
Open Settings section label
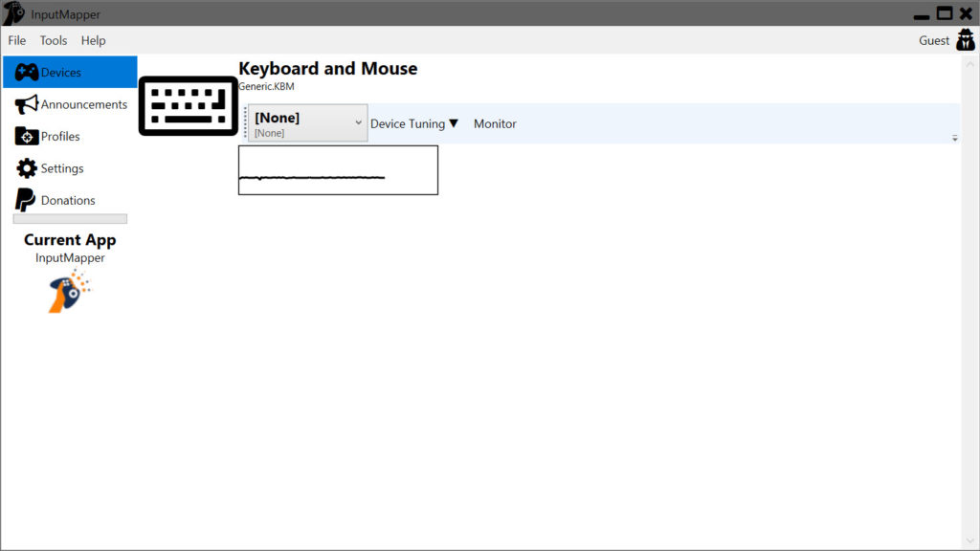click(x=62, y=168)
